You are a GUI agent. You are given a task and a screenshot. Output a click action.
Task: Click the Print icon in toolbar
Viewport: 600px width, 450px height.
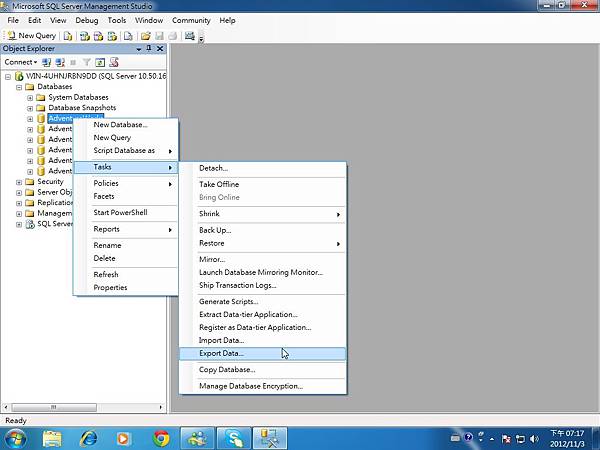click(x=173, y=36)
